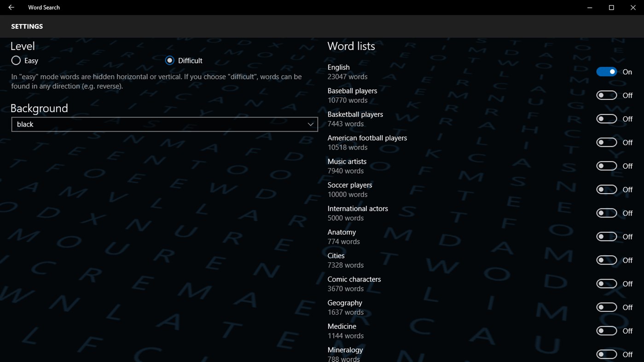Enable the Music artists word list
Viewport: 644px width, 362px height.
(606, 166)
